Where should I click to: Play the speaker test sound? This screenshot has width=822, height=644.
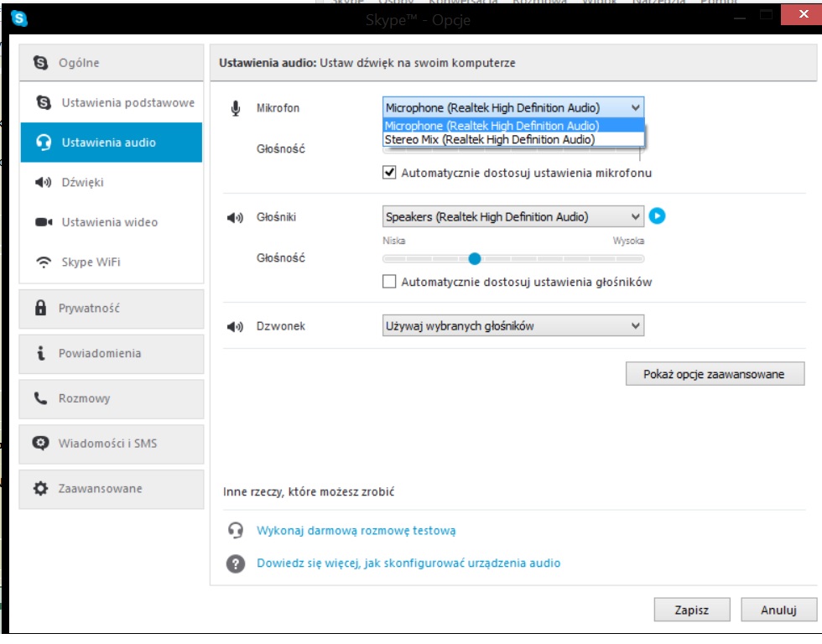657,216
